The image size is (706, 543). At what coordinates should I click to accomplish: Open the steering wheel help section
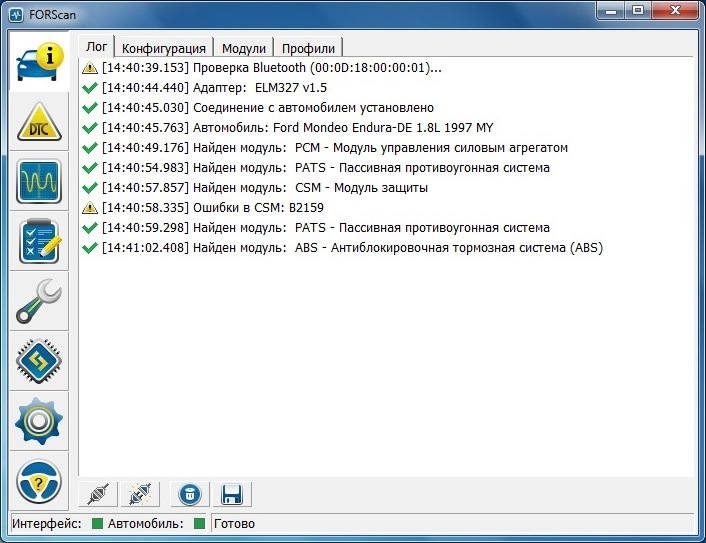39,481
